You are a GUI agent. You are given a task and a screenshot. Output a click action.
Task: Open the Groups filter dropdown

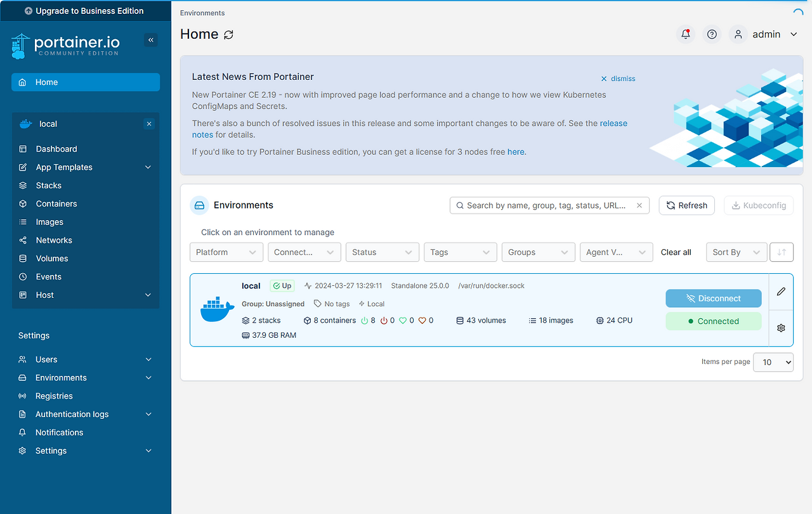pyautogui.click(x=539, y=252)
